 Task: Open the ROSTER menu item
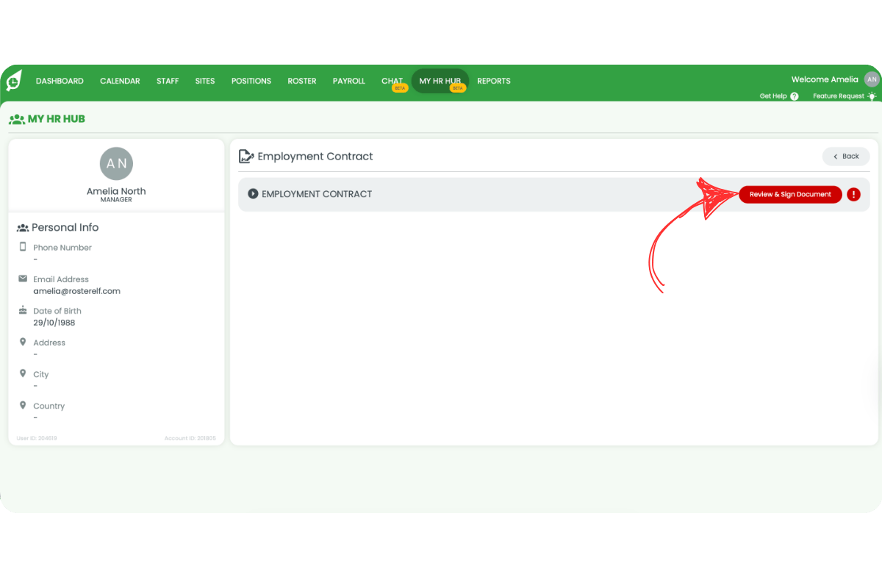[301, 81]
